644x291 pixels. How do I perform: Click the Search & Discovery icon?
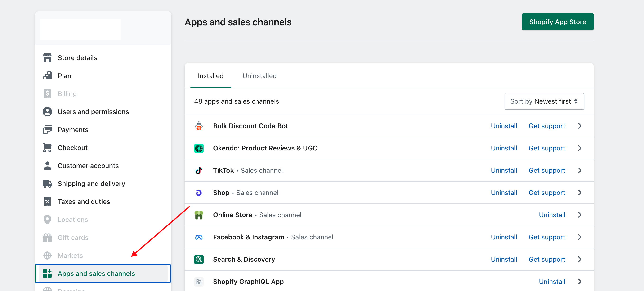pos(199,259)
